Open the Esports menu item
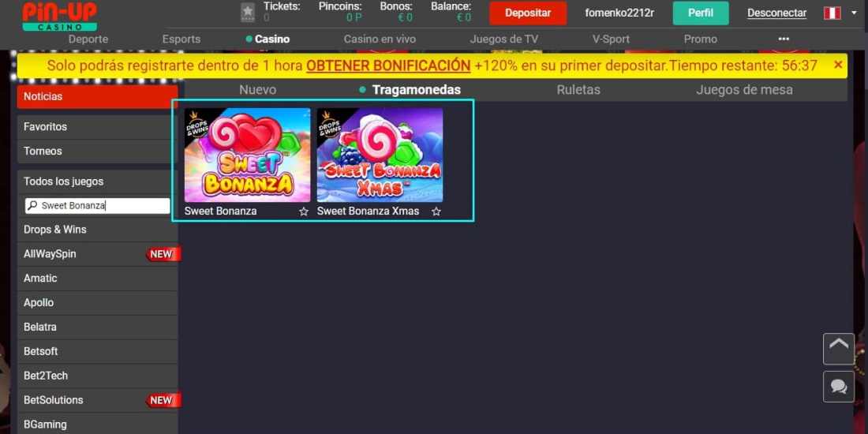This screenshot has width=868, height=434. (x=181, y=39)
